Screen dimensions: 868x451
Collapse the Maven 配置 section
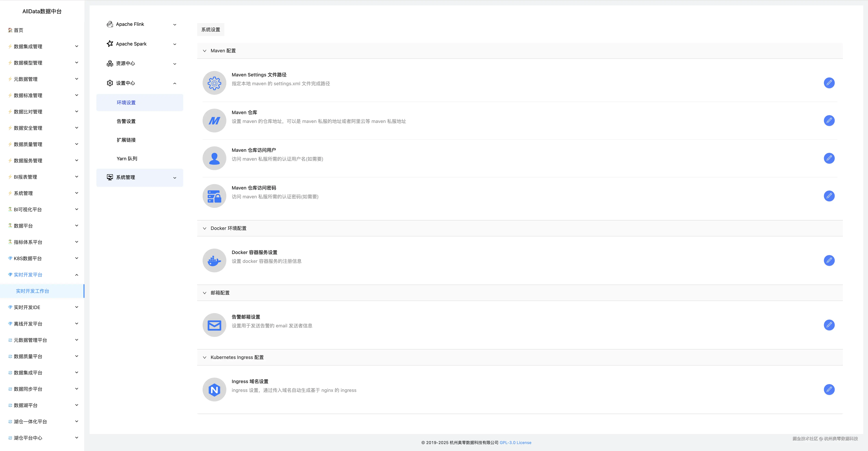point(205,51)
